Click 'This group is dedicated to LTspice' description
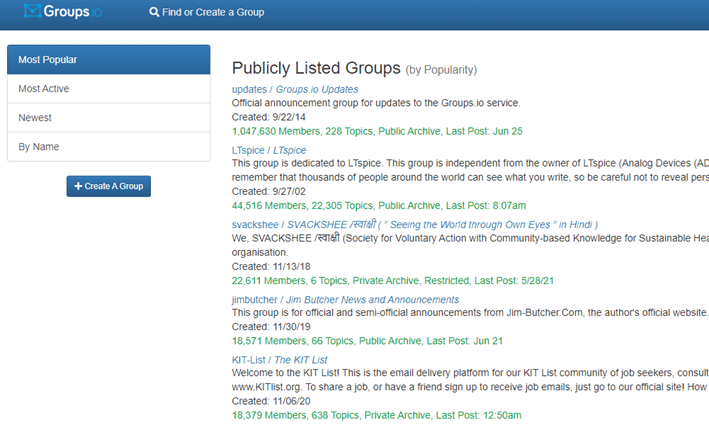709x425 pixels. coord(470,170)
